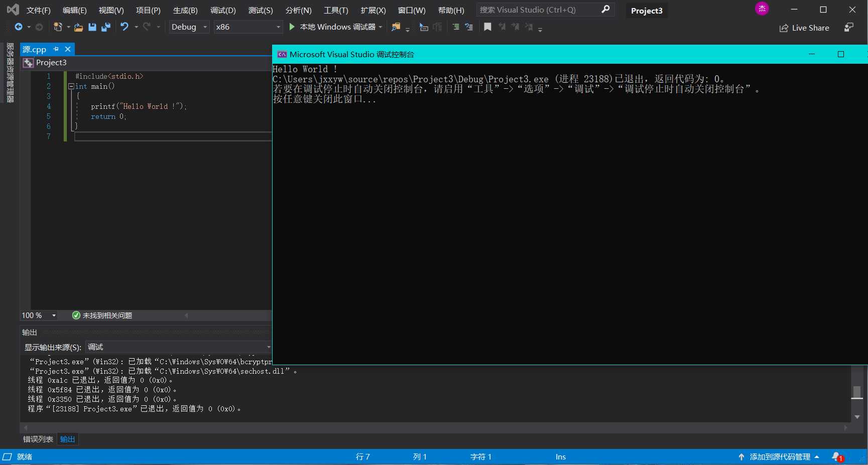Viewport: 868px width, 465px height.
Task: Open the 文件(F) menu
Action: tap(38, 10)
